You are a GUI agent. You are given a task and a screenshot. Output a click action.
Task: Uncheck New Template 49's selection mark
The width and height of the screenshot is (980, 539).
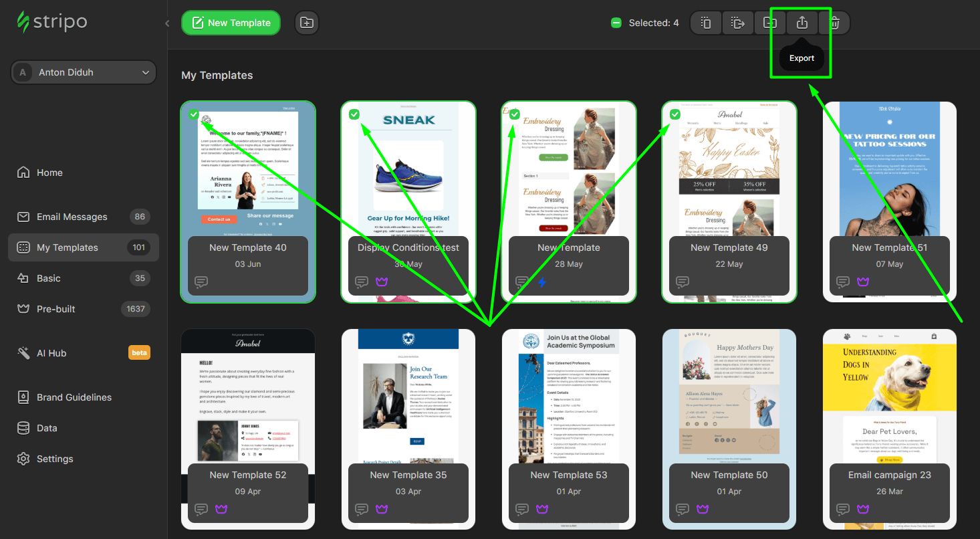(675, 114)
